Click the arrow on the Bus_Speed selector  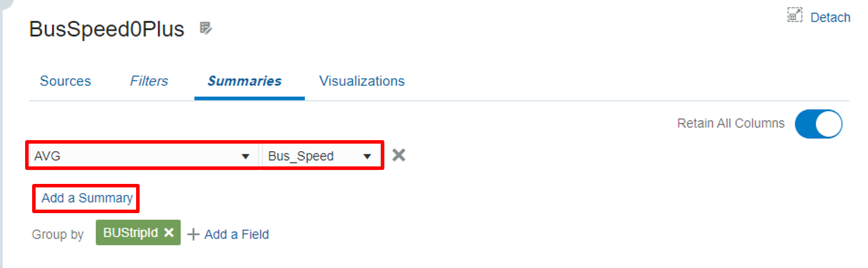pos(367,156)
